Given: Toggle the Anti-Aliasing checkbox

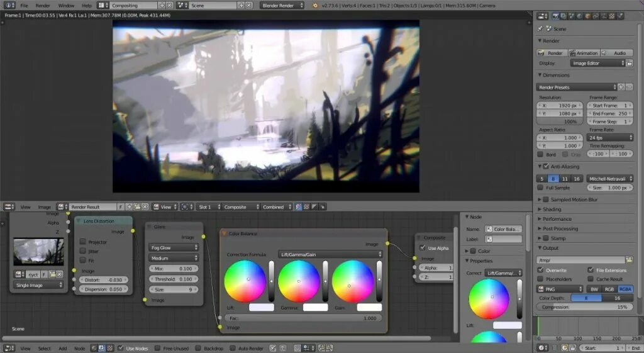Looking at the screenshot, I should pos(547,166).
